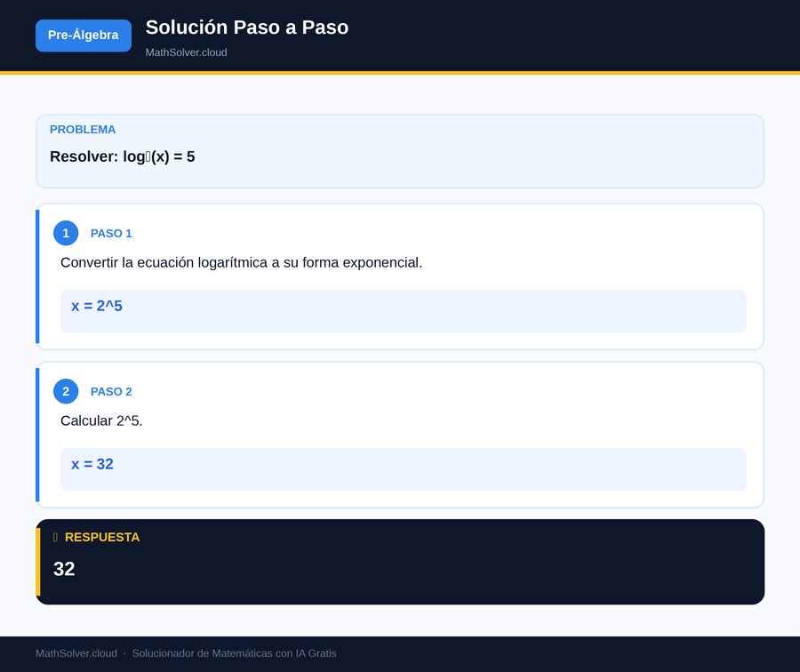Select the problem text 'Resolver: log(x) = 5'

123,156
